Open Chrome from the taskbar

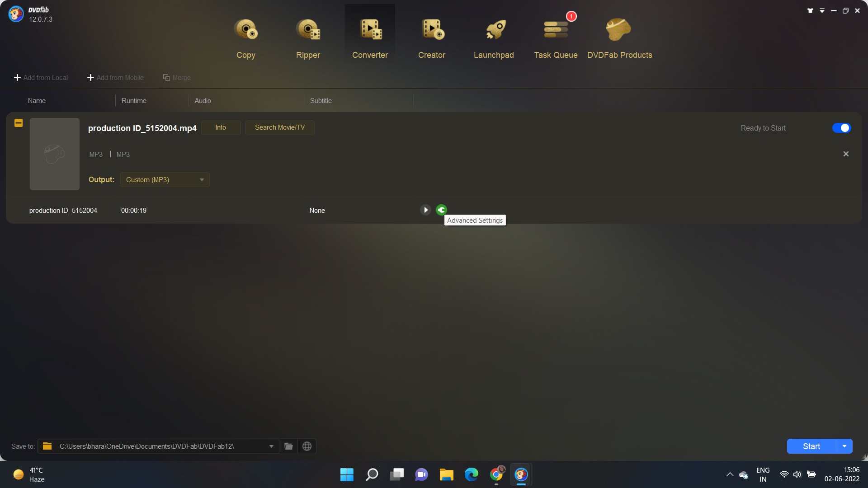pos(496,474)
